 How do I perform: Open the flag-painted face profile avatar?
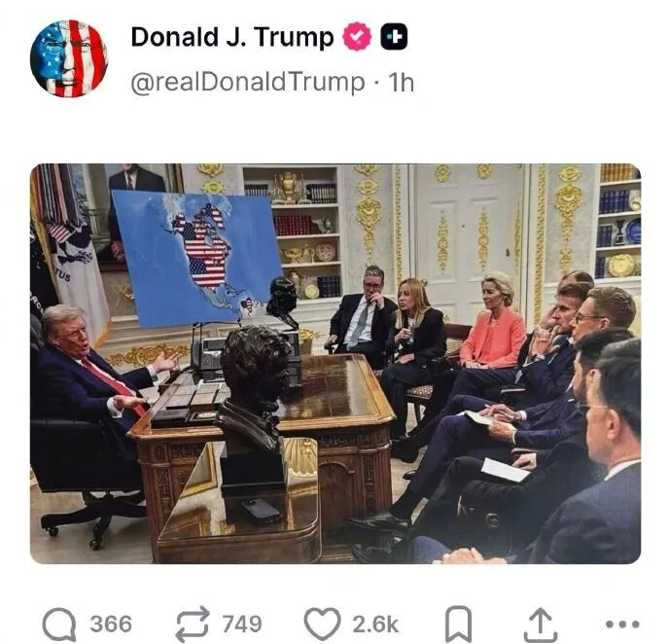tap(68, 58)
